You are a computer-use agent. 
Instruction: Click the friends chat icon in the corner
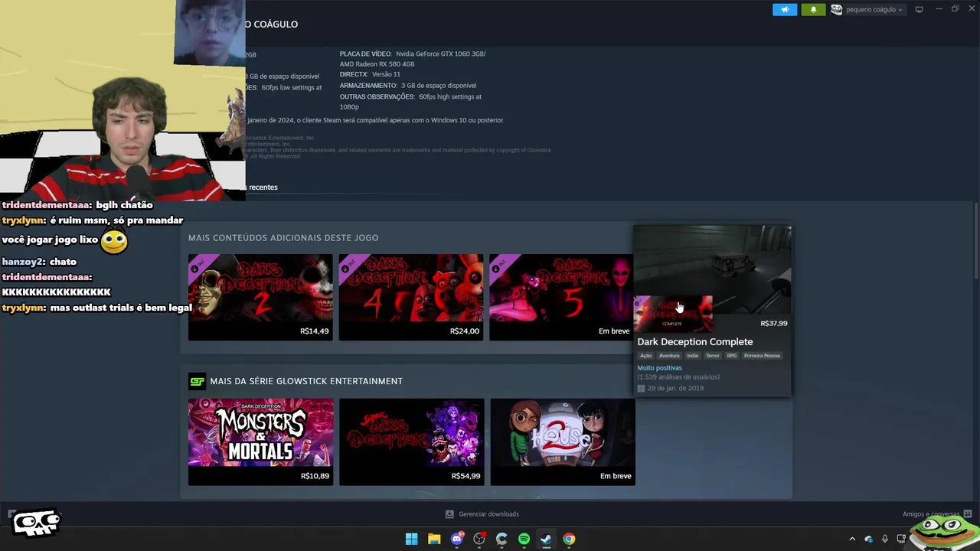[968, 514]
